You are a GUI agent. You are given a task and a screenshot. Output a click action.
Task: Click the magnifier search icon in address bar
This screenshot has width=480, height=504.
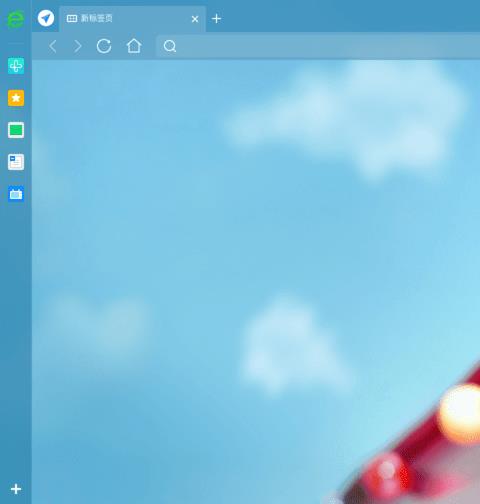[170, 46]
